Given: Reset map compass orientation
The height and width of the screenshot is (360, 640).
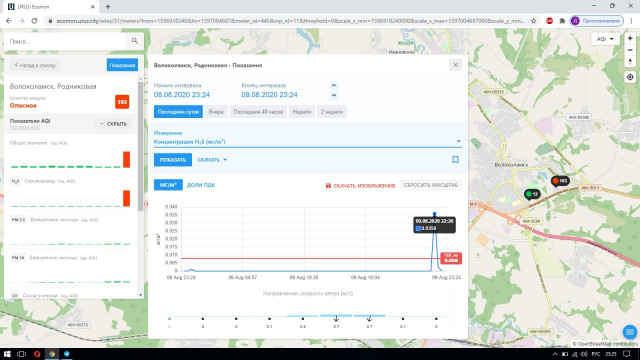Looking at the screenshot, I should (x=630, y=62).
